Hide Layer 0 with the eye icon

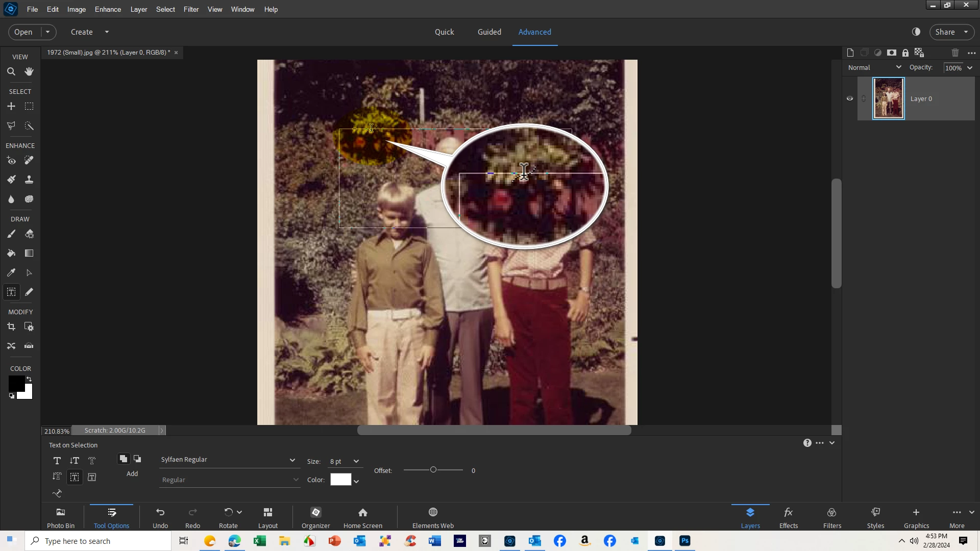tap(850, 99)
